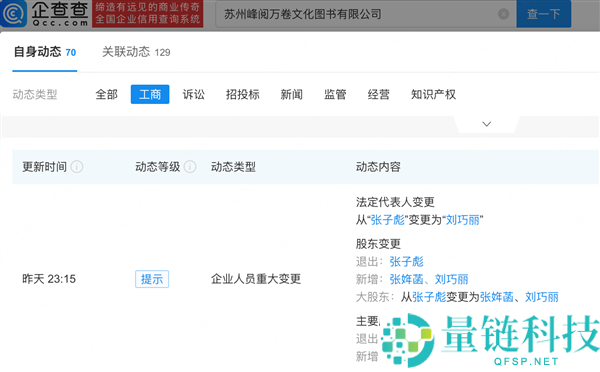
Task: Click 企业人员重大变更 type cell
Action: click(256, 279)
